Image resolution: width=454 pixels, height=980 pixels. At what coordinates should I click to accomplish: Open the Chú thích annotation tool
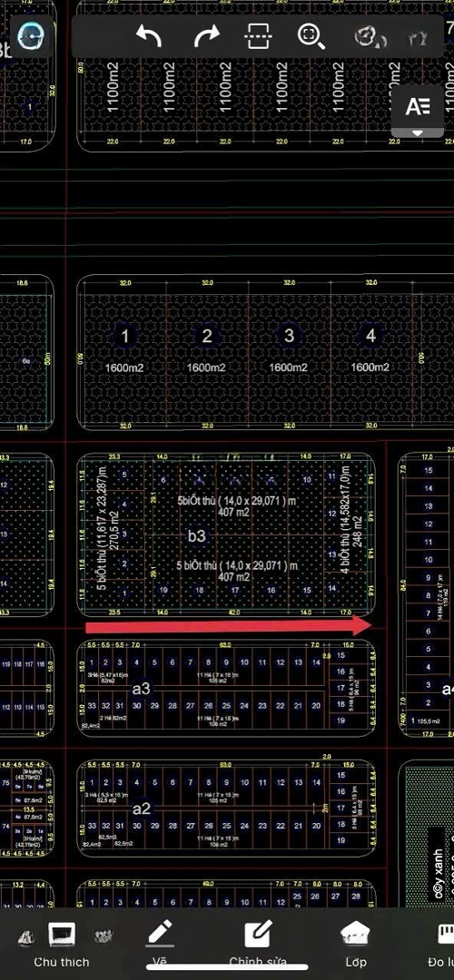[x=61, y=944]
